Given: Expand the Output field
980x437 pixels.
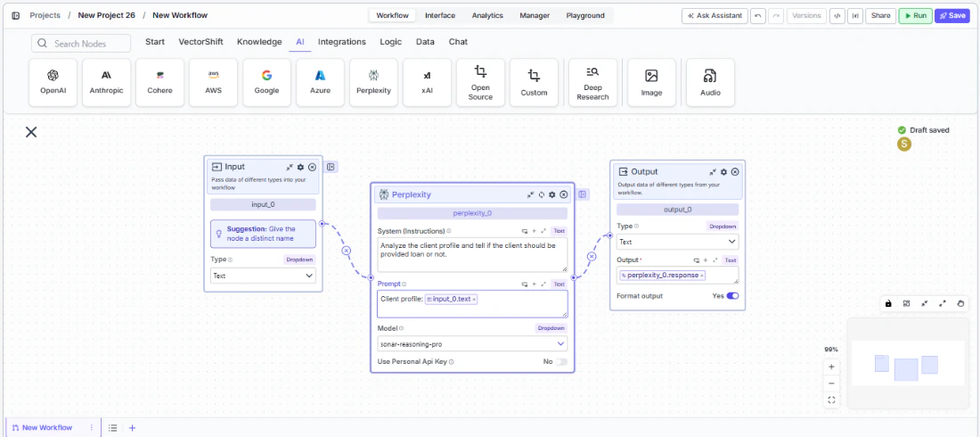Looking at the screenshot, I should [x=715, y=260].
